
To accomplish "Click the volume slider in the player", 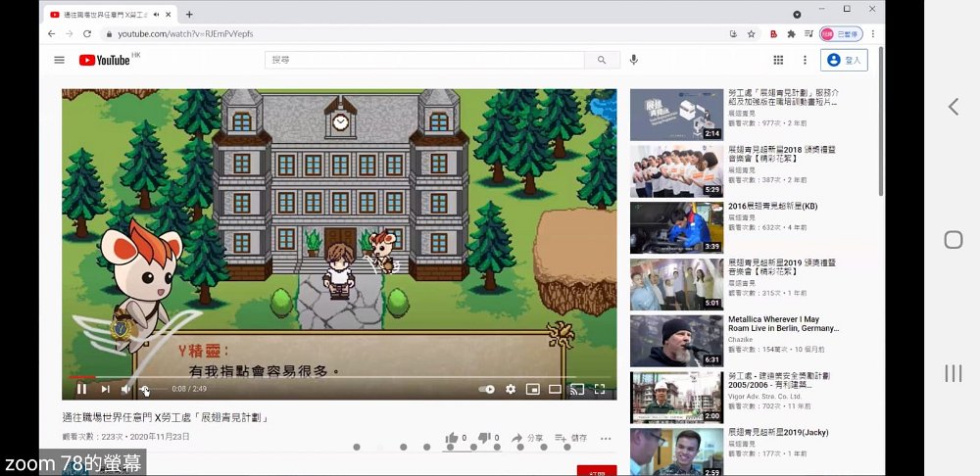I will pos(153,389).
